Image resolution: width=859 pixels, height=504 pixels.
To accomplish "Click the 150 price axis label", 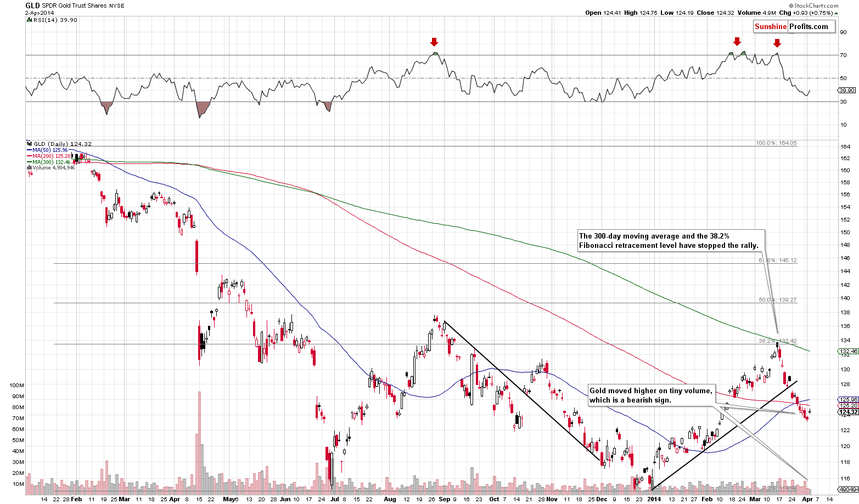I will click(x=845, y=232).
